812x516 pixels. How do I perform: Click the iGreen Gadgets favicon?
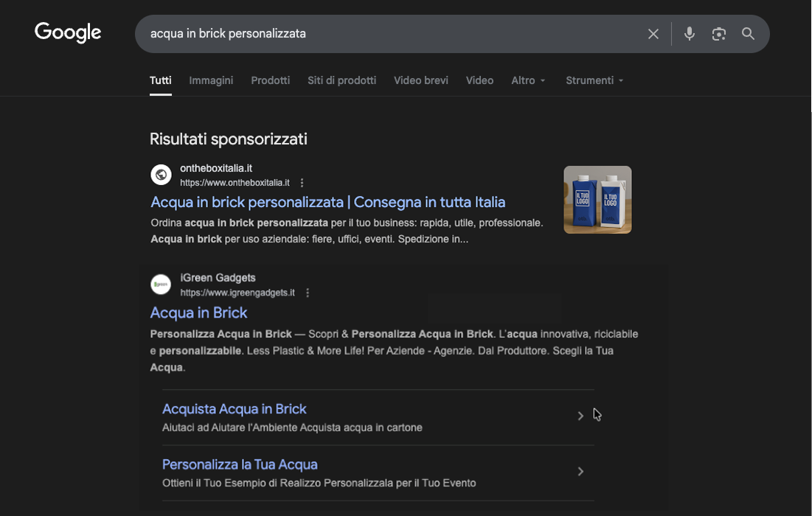[161, 285]
